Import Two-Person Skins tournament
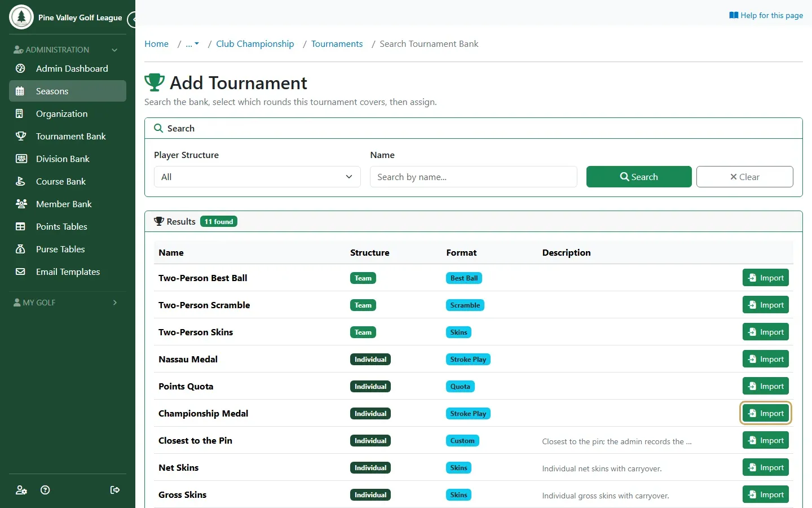This screenshot has height=508, width=812. [766, 332]
